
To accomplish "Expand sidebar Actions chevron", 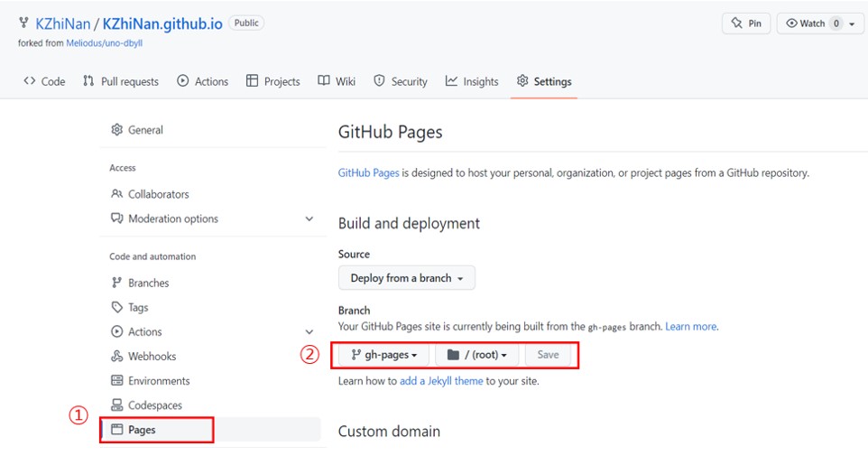I will coord(309,332).
